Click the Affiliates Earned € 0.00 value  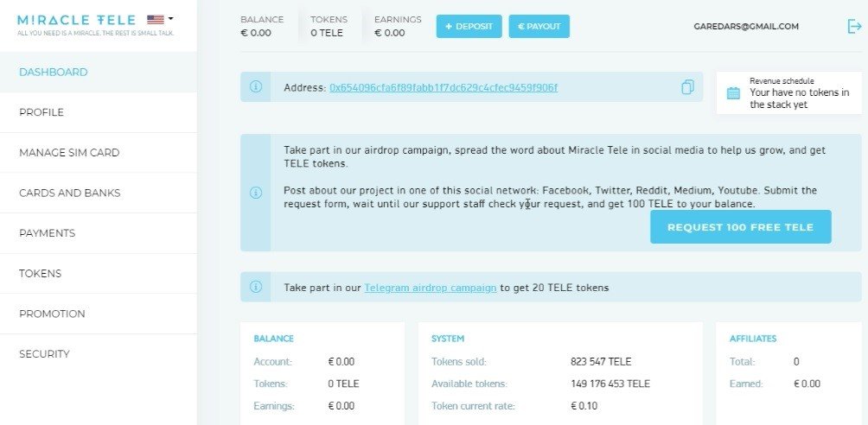coord(807,384)
